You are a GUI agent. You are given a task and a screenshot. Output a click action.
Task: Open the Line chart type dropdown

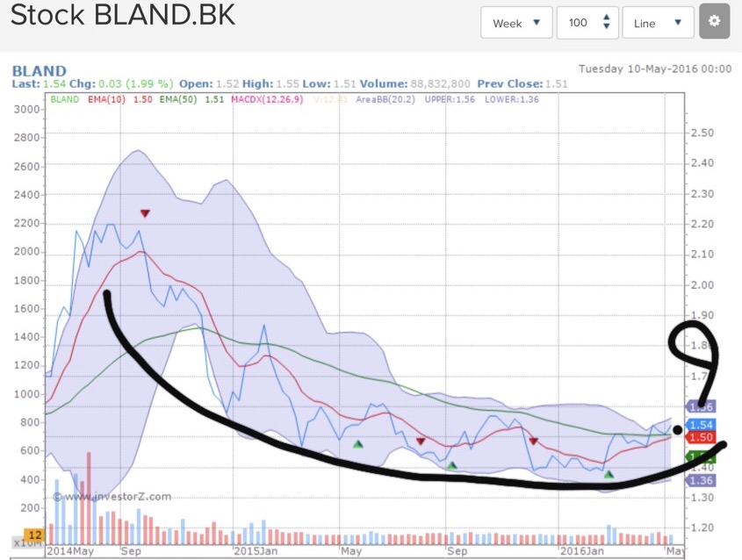[658, 23]
